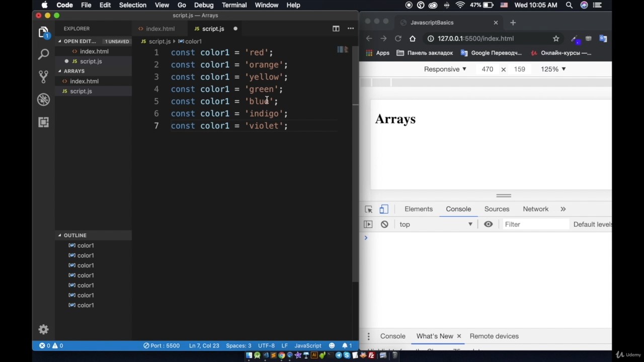Click the live expression eye icon

[x=488, y=224]
